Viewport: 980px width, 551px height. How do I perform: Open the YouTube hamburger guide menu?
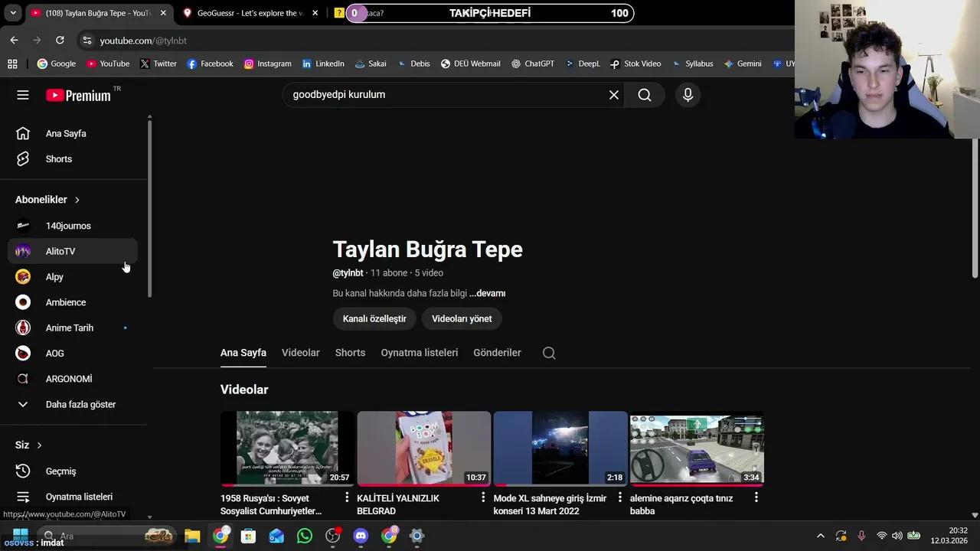(x=23, y=95)
